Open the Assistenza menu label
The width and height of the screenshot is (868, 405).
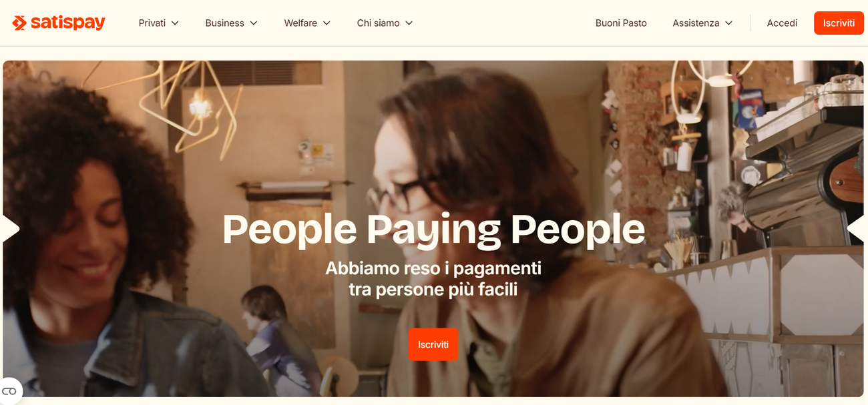(696, 23)
